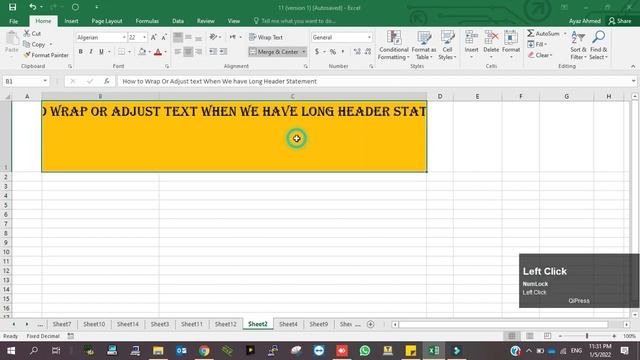640x360 pixels.
Task: Switch to the Insert ribbon tab
Action: (71, 21)
